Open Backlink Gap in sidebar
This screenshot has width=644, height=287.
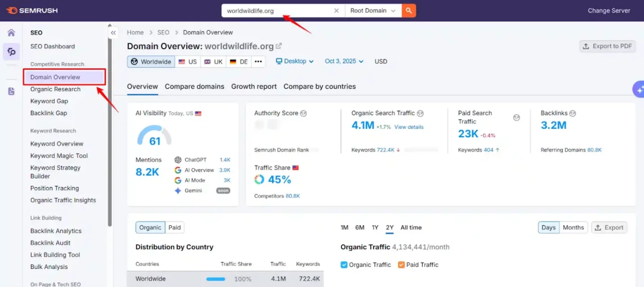[49, 113]
